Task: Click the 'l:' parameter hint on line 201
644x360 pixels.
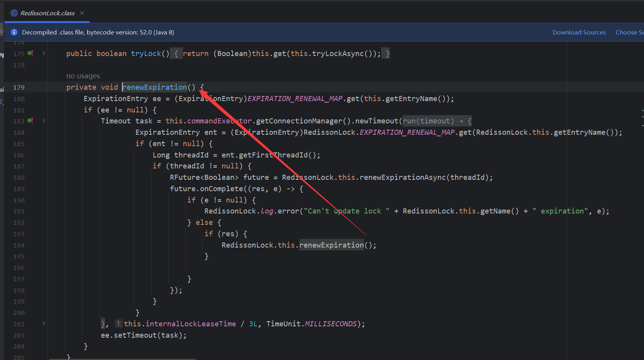Action: [x=119, y=324]
